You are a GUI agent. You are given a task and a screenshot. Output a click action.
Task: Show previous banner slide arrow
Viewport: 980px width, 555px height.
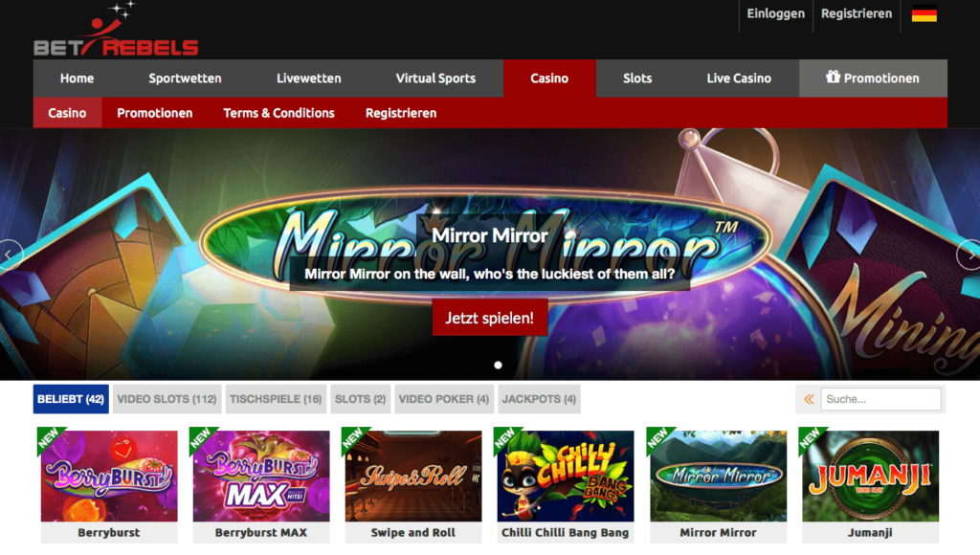pyautogui.click(x=10, y=255)
